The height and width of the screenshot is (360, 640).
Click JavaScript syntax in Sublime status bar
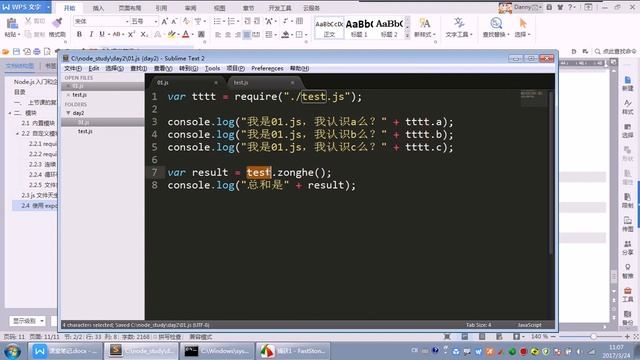[x=529, y=325]
